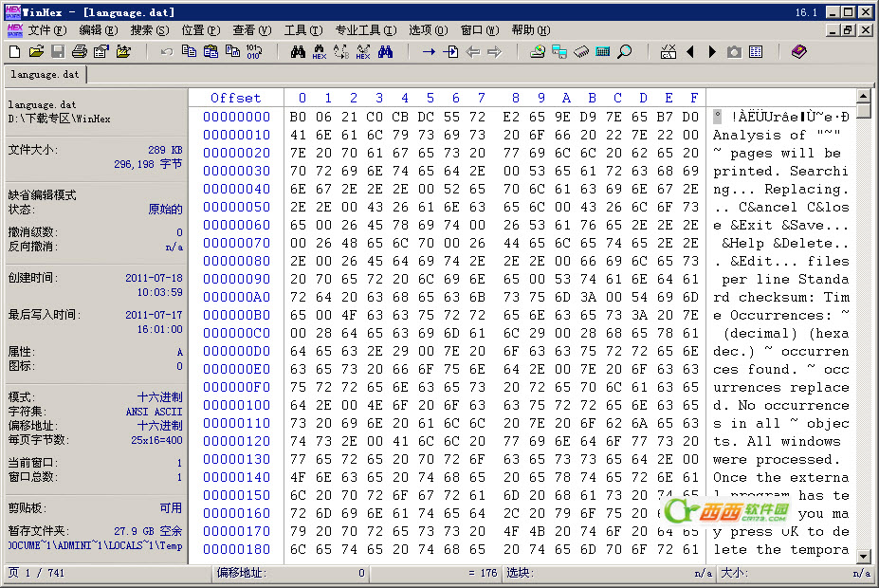
Task: Click the 页 1 / 741 status entry
Action: point(36,573)
